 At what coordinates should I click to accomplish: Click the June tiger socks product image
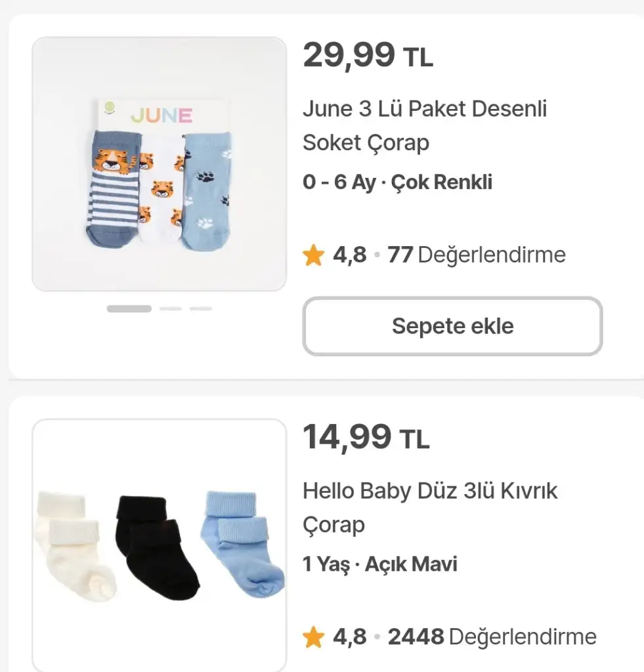(x=159, y=163)
